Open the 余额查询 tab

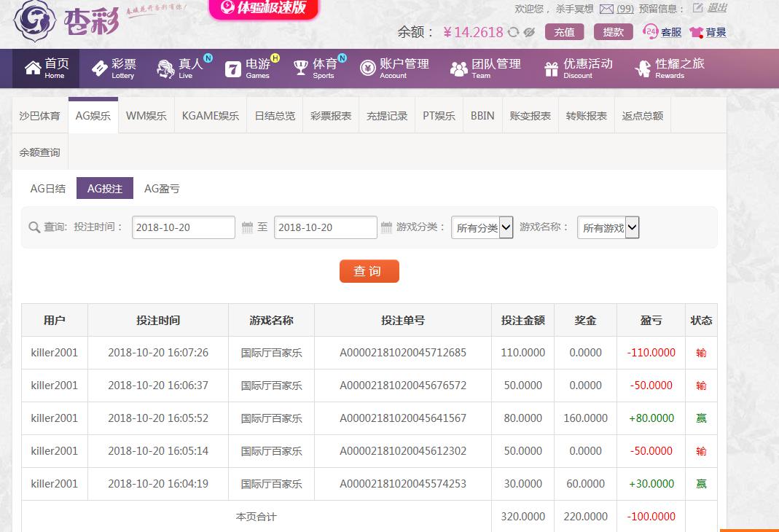pyautogui.click(x=40, y=152)
